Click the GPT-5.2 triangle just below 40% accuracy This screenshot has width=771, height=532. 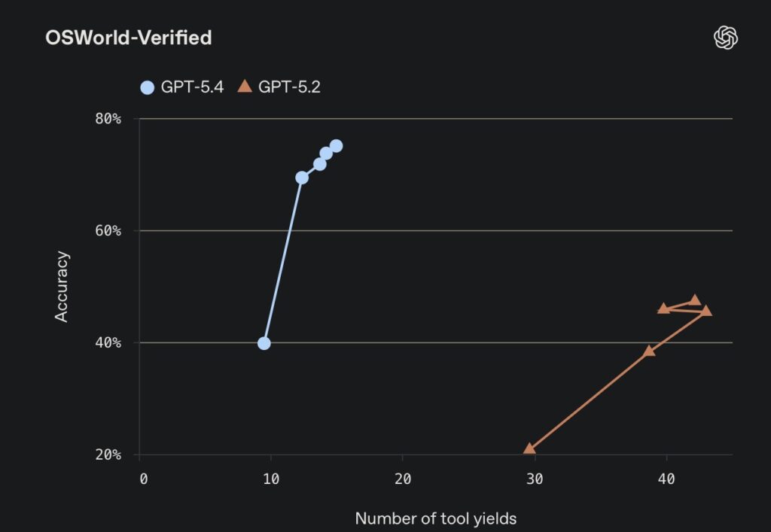pos(649,351)
